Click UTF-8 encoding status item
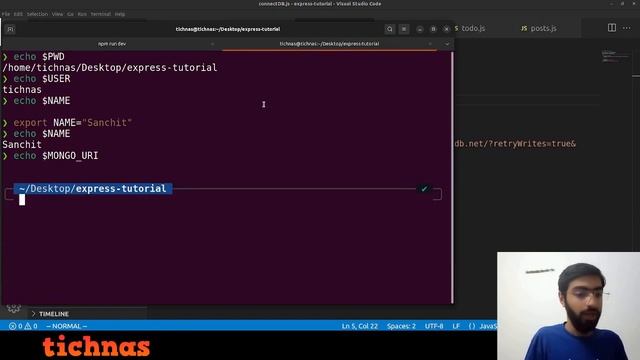The image size is (640, 360). point(434,326)
